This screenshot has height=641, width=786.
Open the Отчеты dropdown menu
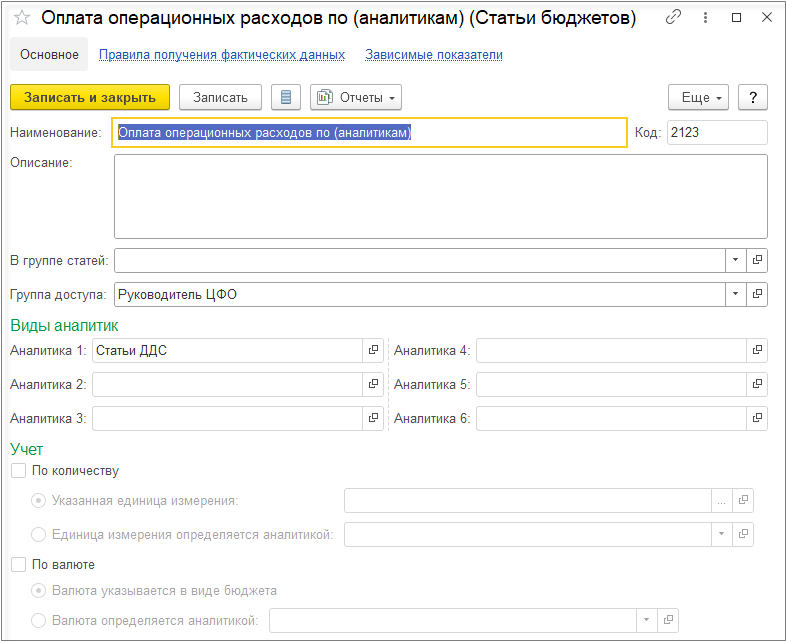(x=356, y=97)
